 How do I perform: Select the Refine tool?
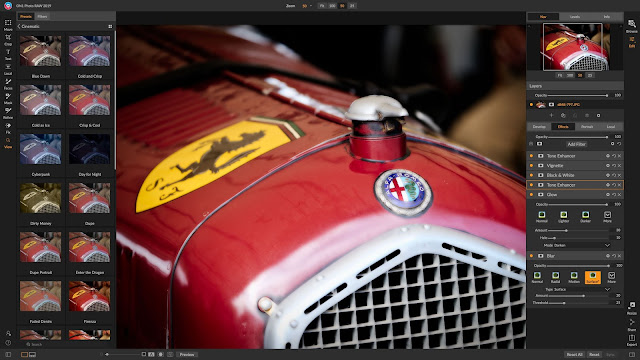[8, 113]
